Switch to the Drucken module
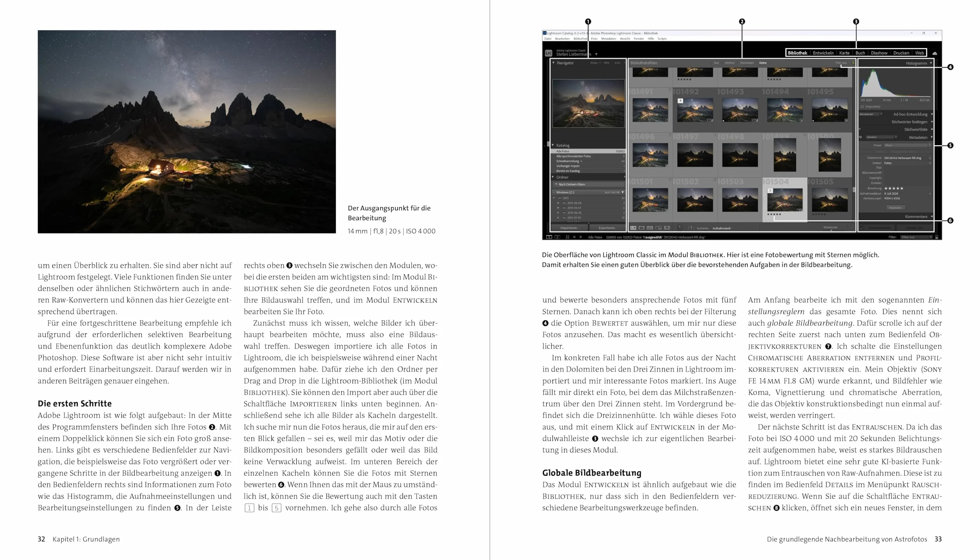The width and height of the screenshot is (980, 560). tap(901, 53)
